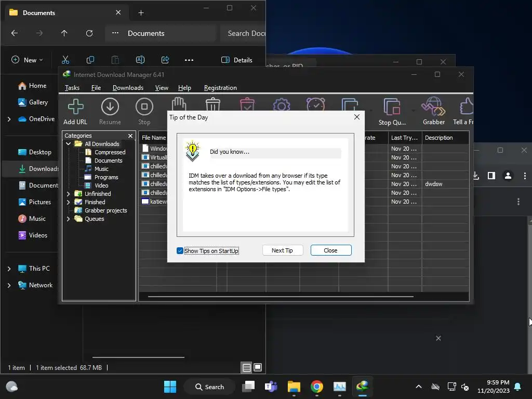
Task: Open the Tasks menu in IDM
Action: point(72,88)
